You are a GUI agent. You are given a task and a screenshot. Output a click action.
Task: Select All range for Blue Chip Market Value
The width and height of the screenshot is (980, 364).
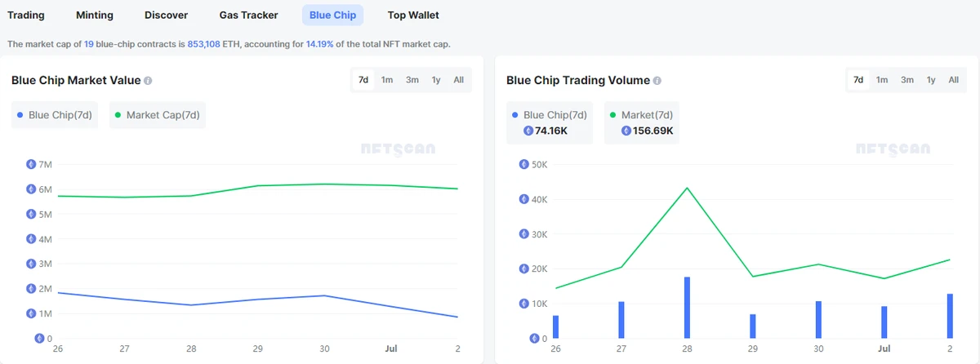coord(459,80)
